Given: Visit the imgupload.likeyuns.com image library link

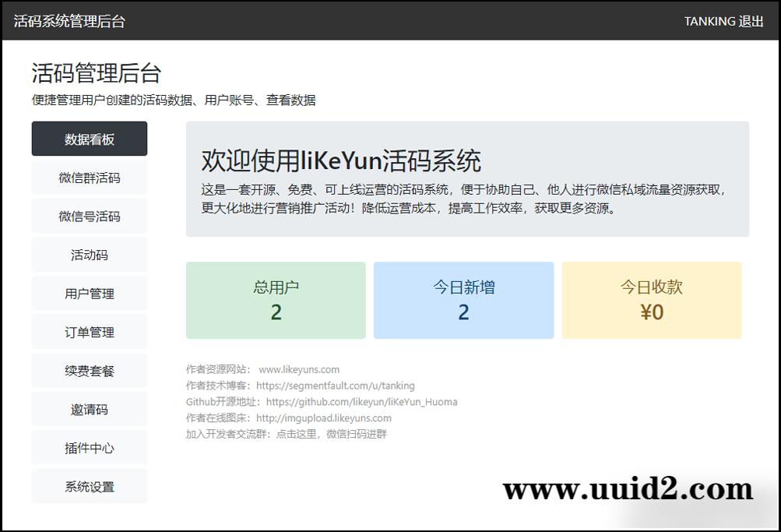Looking at the screenshot, I should pos(323,418).
